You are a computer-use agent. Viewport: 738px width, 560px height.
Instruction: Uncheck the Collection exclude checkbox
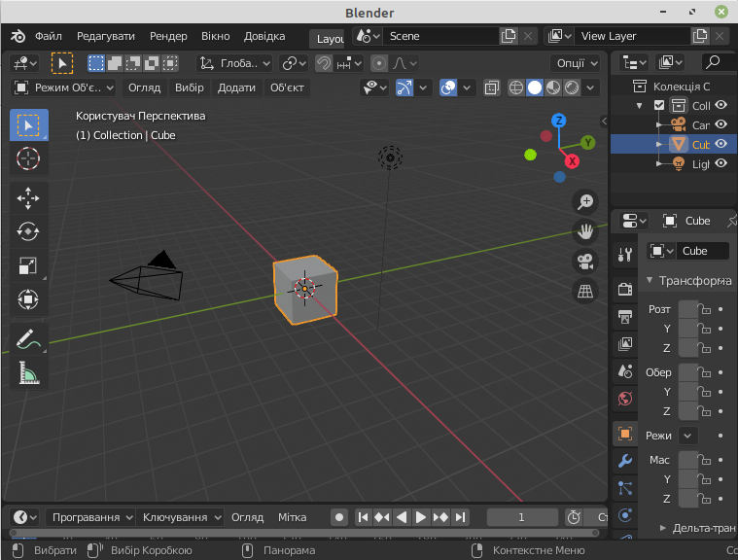(659, 105)
